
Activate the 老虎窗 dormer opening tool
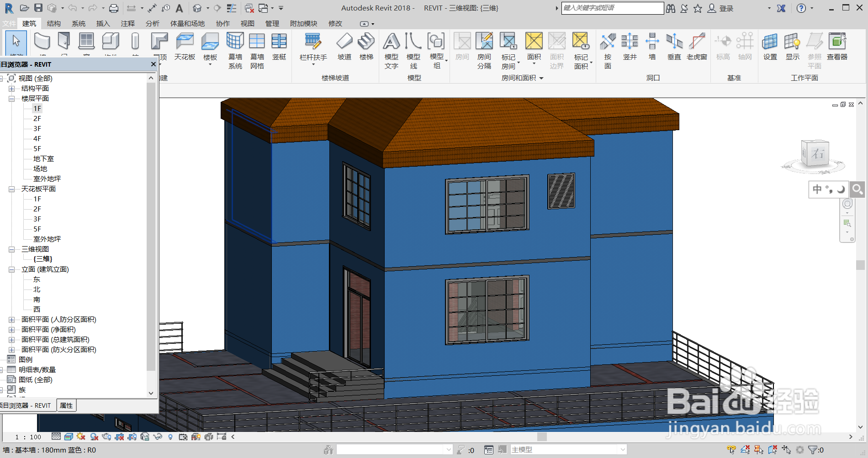[x=698, y=46]
